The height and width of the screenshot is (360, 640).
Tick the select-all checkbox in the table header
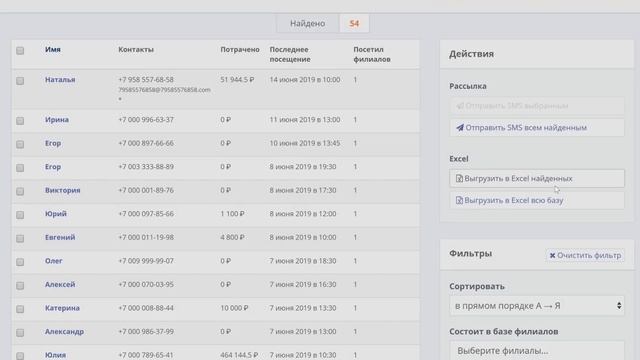click(x=20, y=51)
